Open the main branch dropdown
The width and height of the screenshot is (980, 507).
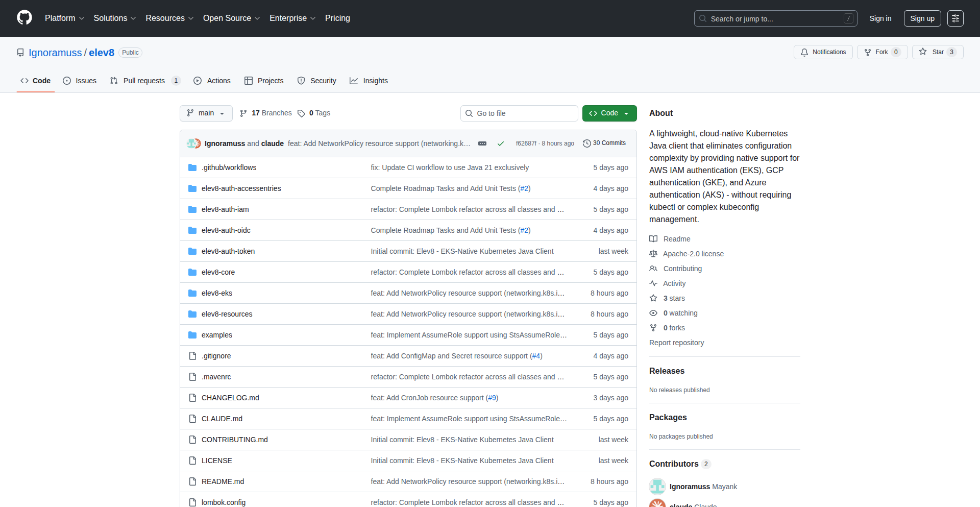coord(206,113)
